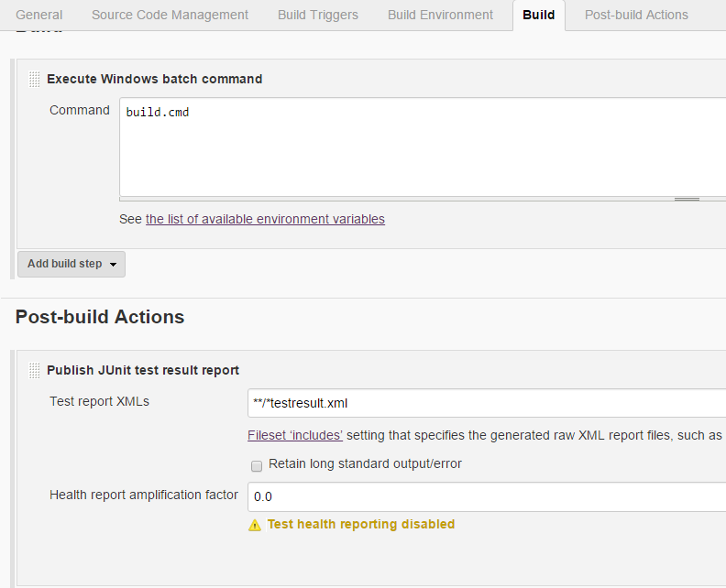Viewport: 726px width, 588px height.
Task: Focus the Test report XMLs field
Action: click(x=487, y=403)
